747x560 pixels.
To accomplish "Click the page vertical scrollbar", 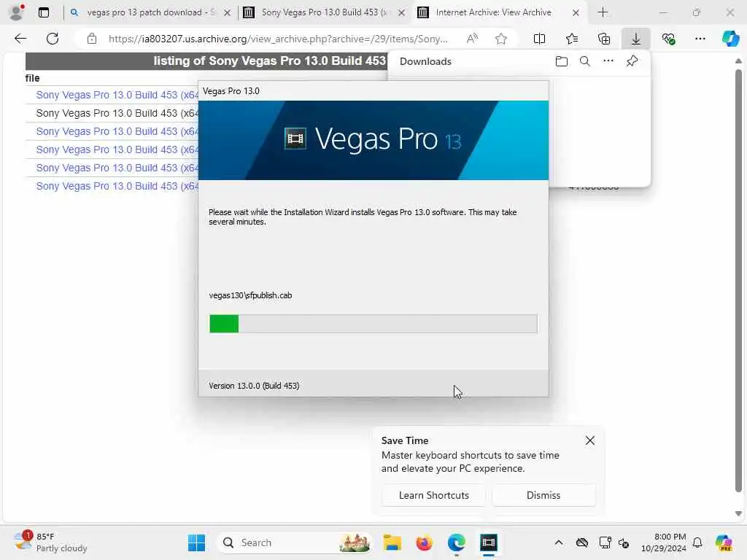I will point(738,281).
